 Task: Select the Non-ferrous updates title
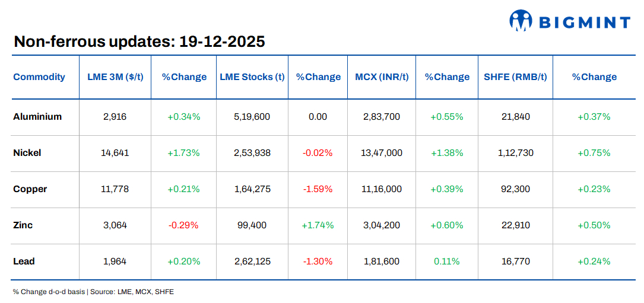[x=139, y=42]
